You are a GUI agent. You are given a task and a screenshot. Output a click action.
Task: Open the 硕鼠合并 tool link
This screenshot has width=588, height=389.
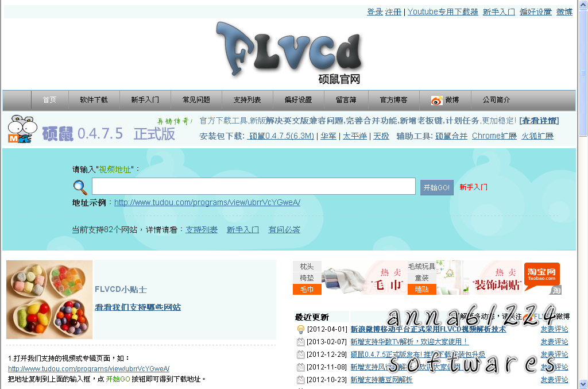(451, 136)
